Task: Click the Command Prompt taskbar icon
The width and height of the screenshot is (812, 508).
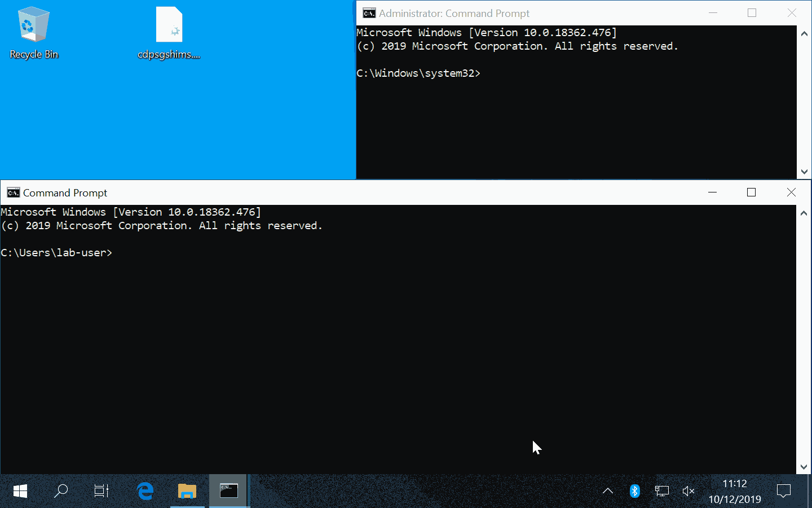Action: click(x=229, y=491)
